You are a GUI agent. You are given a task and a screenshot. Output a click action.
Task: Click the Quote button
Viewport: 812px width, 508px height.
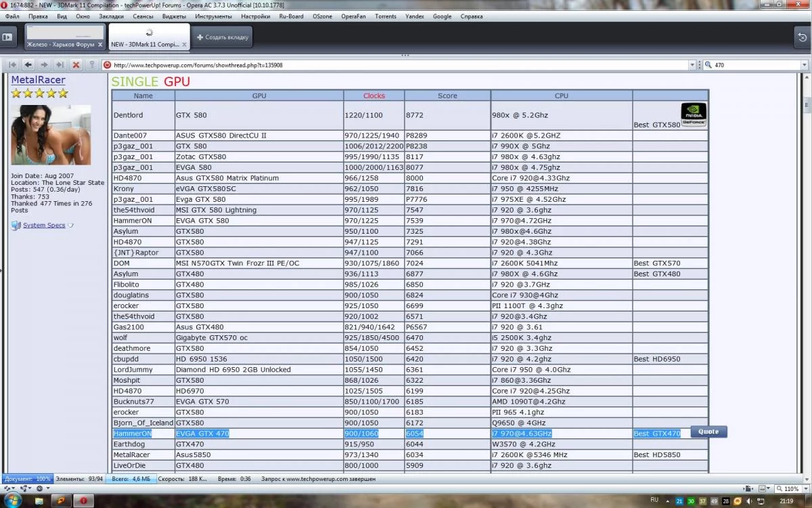click(x=708, y=431)
